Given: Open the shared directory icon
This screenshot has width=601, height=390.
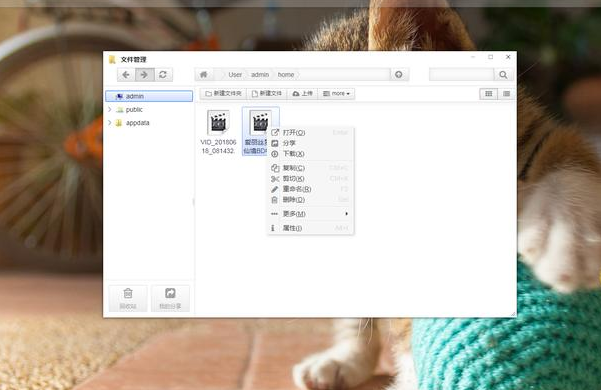Looking at the screenshot, I should 170,298.
